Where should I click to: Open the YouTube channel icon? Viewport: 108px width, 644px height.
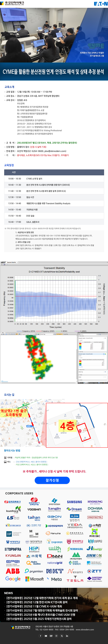46,636
